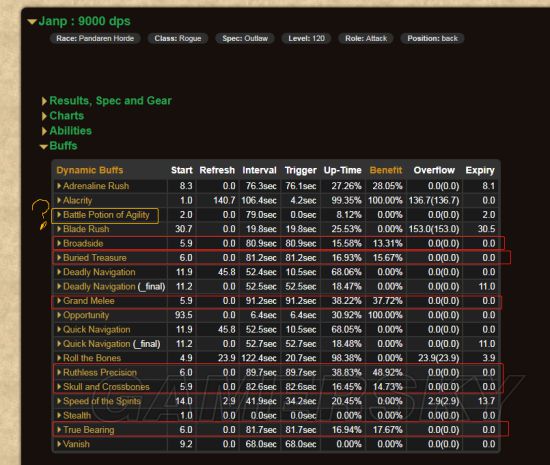Expand Results, Spec and Gear section
This screenshot has width=550, height=465.
coord(44,101)
